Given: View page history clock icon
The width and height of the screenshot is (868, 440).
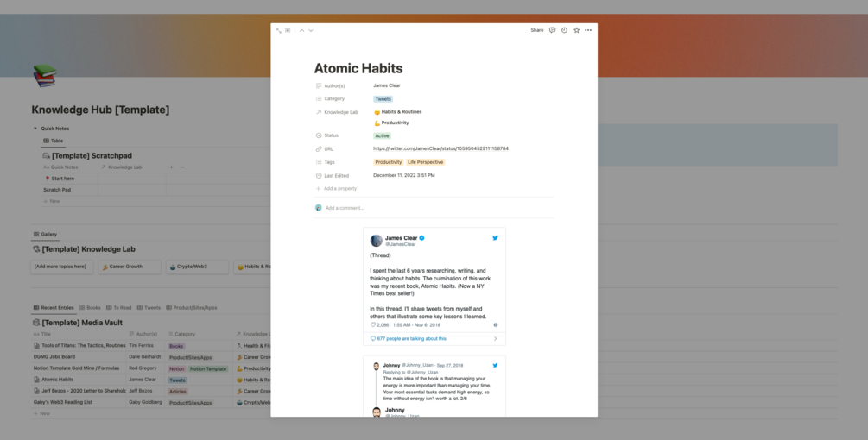Looking at the screenshot, I should click(564, 30).
